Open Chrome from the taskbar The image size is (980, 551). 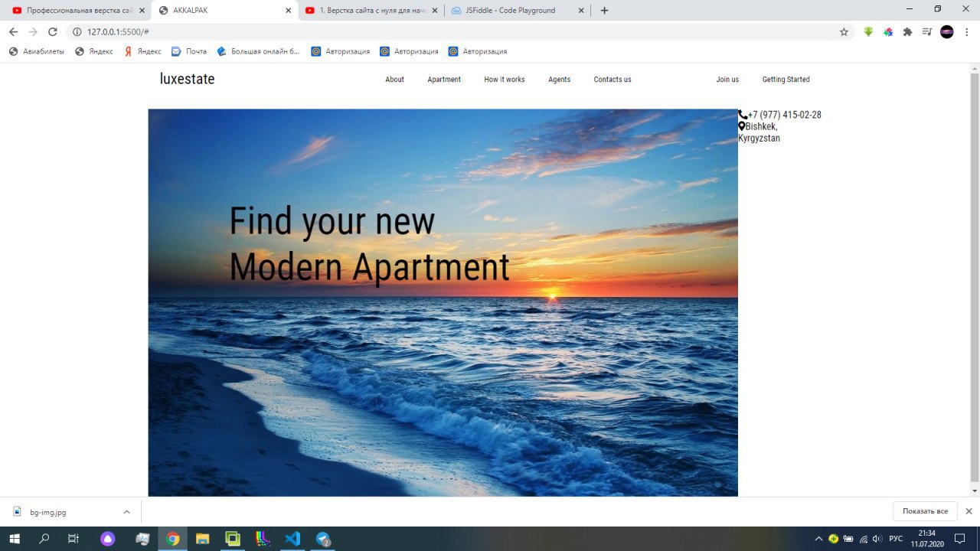[173, 539]
